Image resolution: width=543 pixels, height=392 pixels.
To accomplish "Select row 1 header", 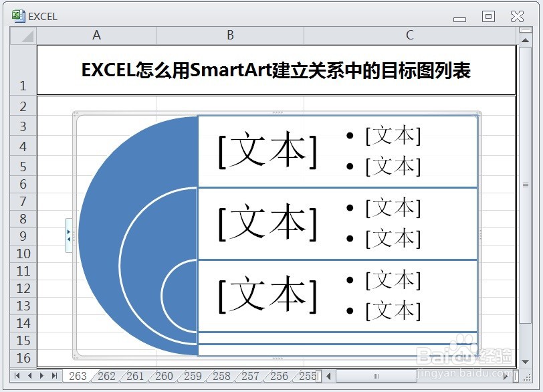I will pyautogui.click(x=23, y=70).
